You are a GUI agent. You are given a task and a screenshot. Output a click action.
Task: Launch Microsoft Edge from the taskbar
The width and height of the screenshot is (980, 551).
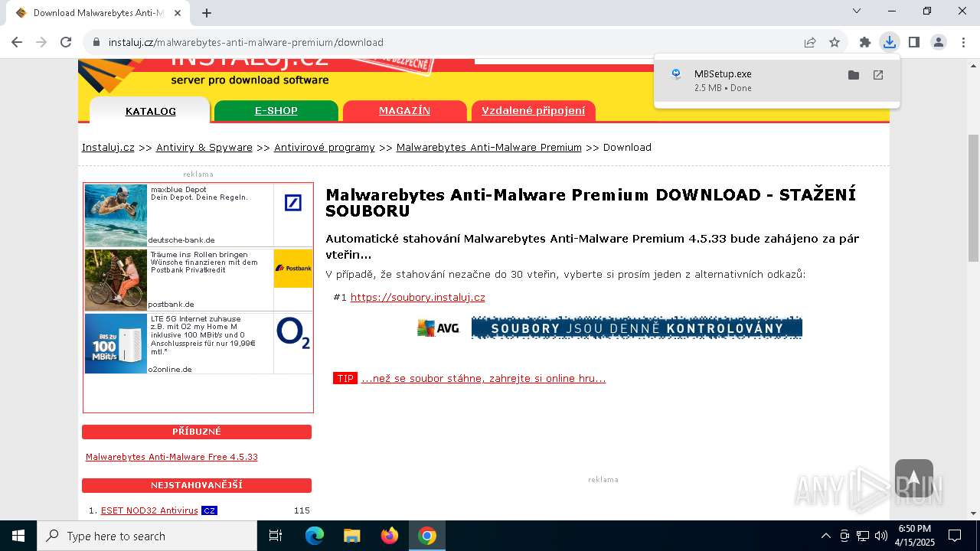coord(315,536)
